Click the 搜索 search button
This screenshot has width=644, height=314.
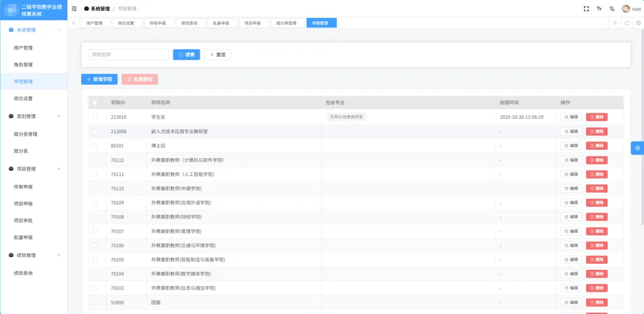187,55
